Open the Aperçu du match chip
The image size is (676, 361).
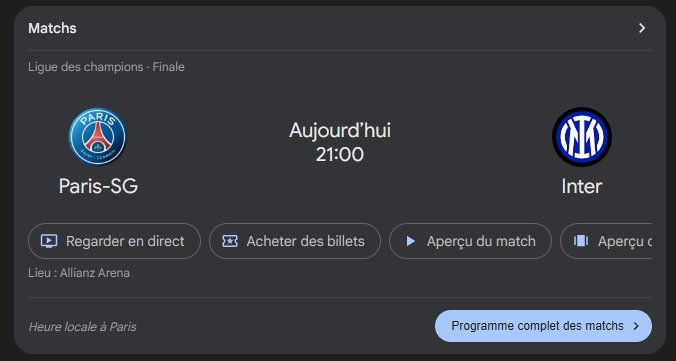[x=470, y=241]
